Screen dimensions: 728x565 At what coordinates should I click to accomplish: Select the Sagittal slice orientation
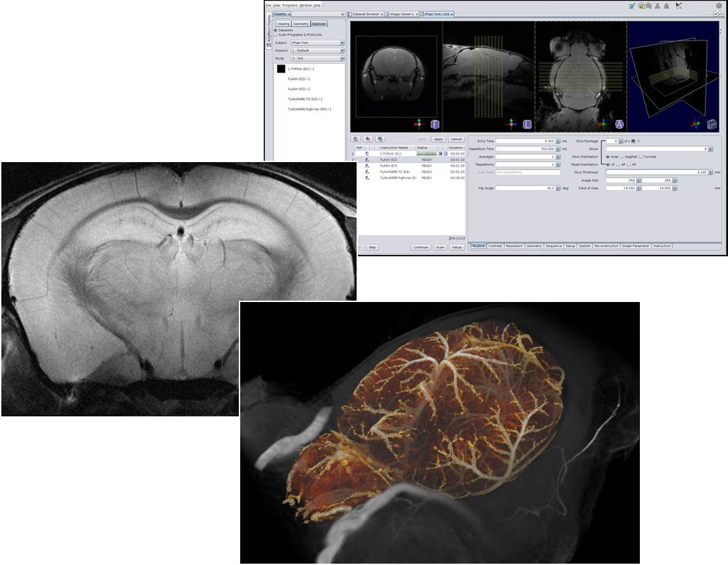622,157
